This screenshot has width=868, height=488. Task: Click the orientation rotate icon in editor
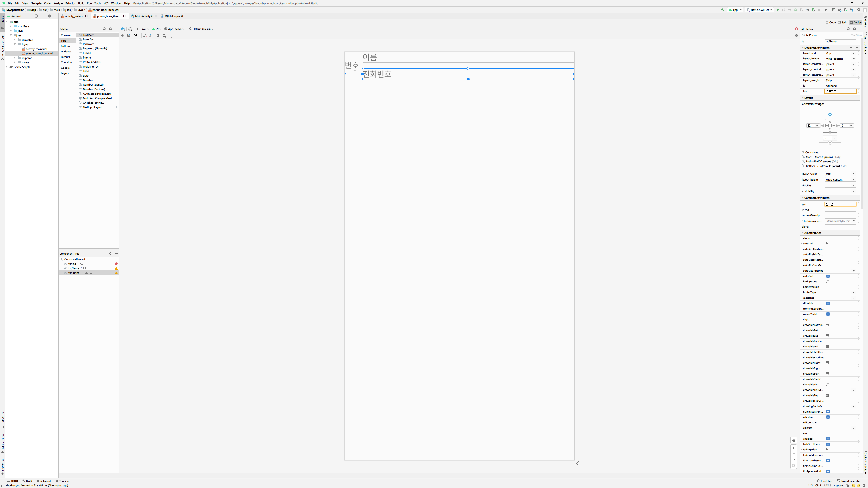point(130,29)
